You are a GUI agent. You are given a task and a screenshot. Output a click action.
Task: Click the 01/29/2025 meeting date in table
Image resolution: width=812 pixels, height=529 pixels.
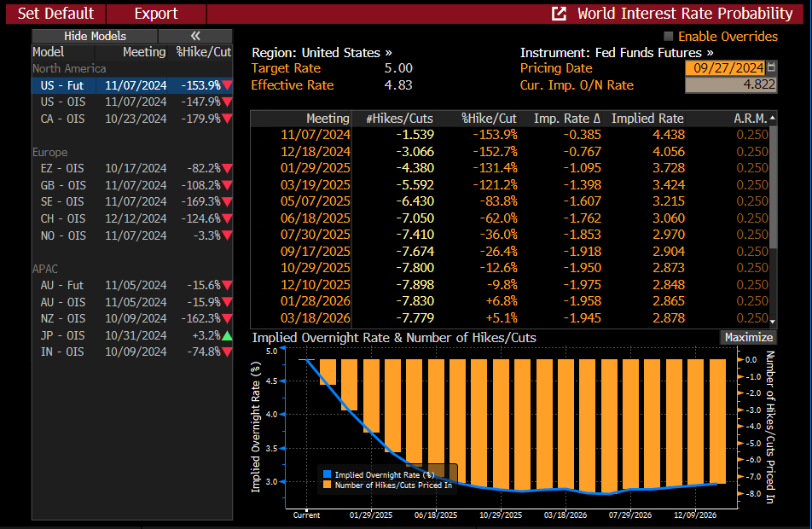coord(316,168)
